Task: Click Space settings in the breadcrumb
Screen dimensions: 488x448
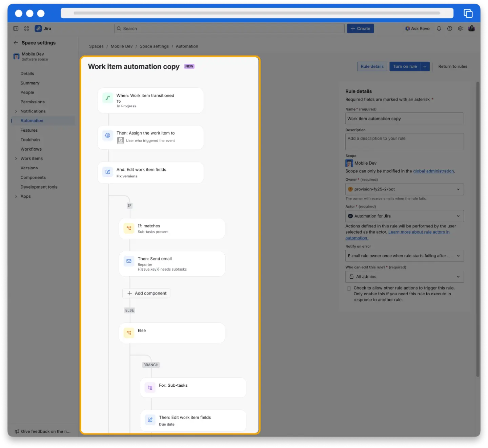Action: [x=154, y=46]
